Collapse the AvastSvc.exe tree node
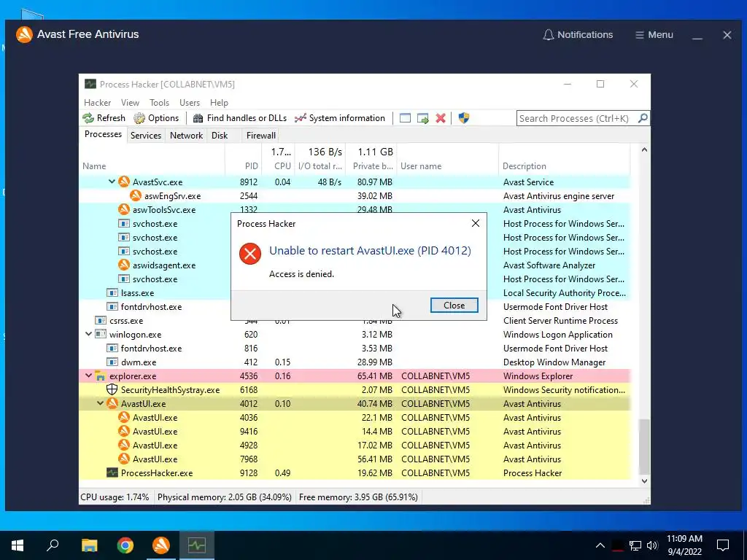Screen dimensions: 747x560 click(112, 182)
